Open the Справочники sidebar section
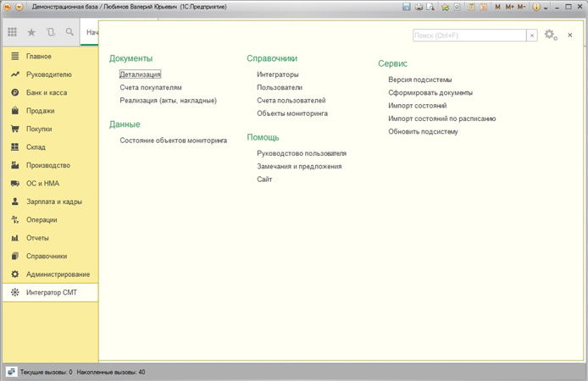The height and width of the screenshot is (381, 588). 50,256
